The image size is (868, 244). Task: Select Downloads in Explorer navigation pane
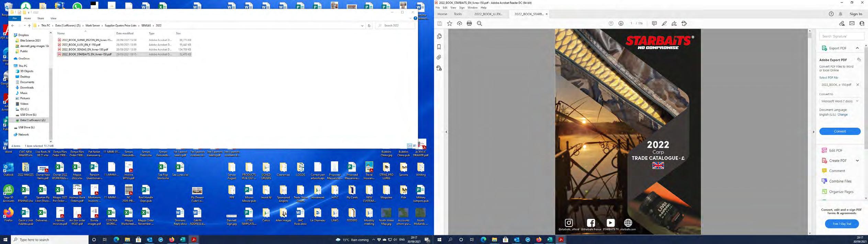(x=26, y=88)
